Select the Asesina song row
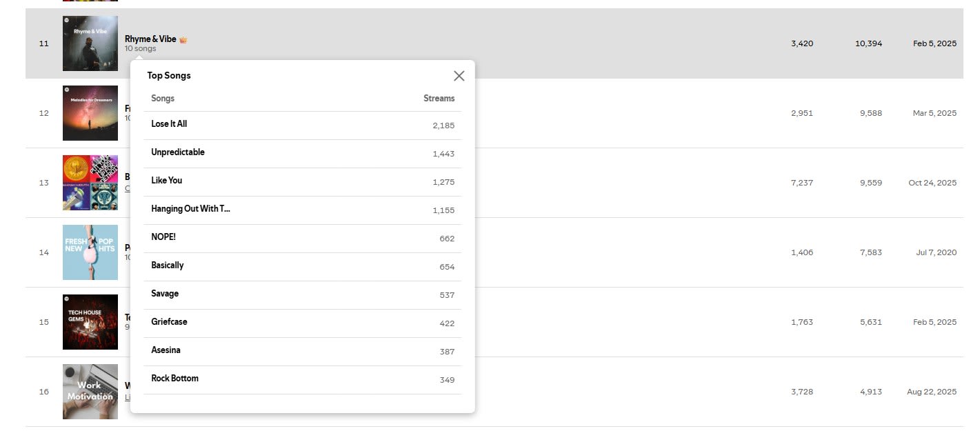The image size is (980, 431). tap(166, 350)
